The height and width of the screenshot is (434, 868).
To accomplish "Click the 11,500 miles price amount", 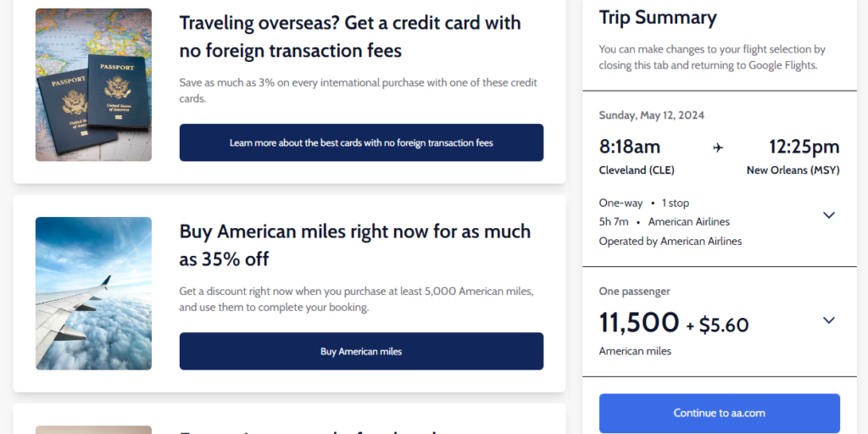I will (639, 323).
